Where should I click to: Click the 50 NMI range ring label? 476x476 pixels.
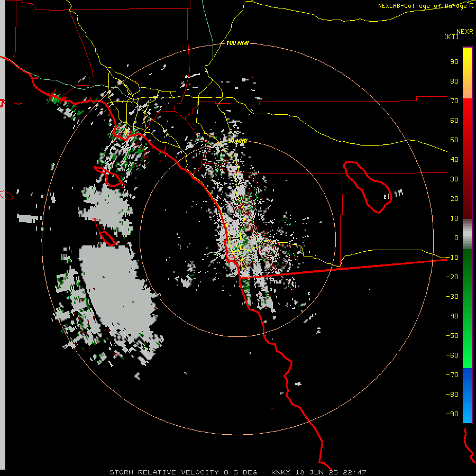click(237, 141)
